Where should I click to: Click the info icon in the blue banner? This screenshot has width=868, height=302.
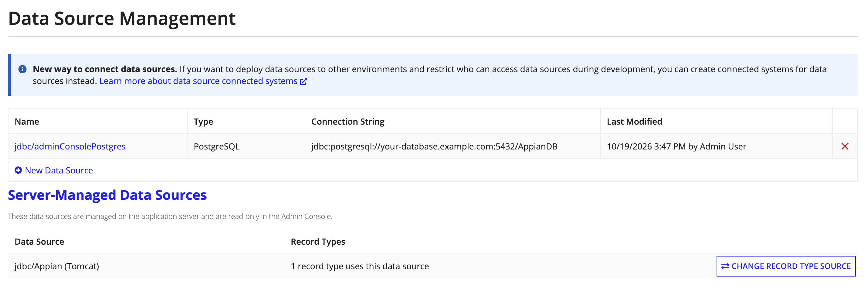[22, 69]
